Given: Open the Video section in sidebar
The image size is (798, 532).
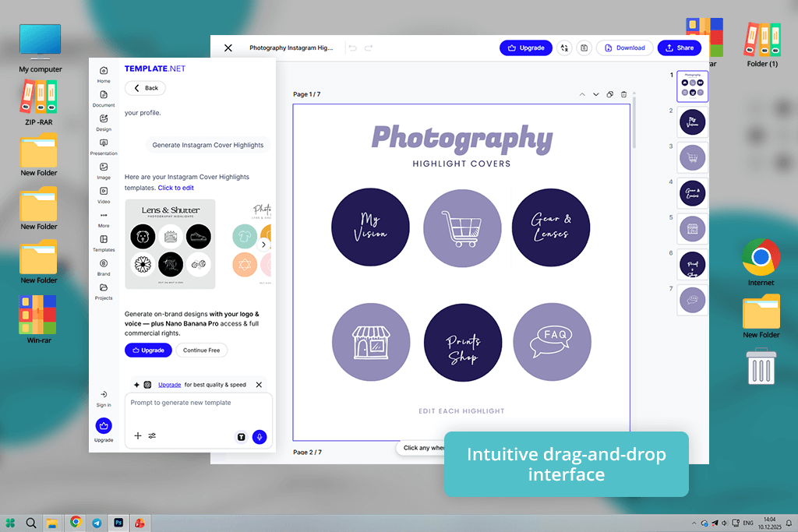Looking at the screenshot, I should point(104,195).
